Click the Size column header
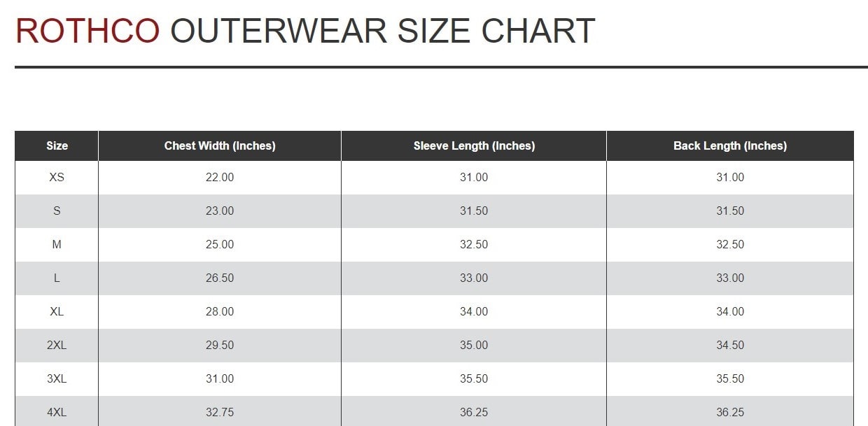This screenshot has width=868, height=426. click(57, 146)
